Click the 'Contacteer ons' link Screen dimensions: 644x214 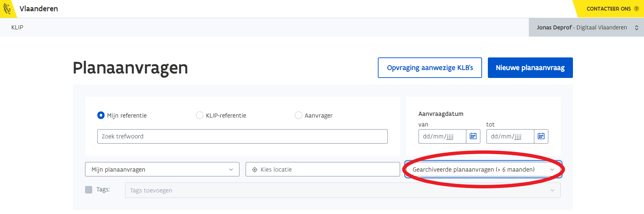click(608, 9)
